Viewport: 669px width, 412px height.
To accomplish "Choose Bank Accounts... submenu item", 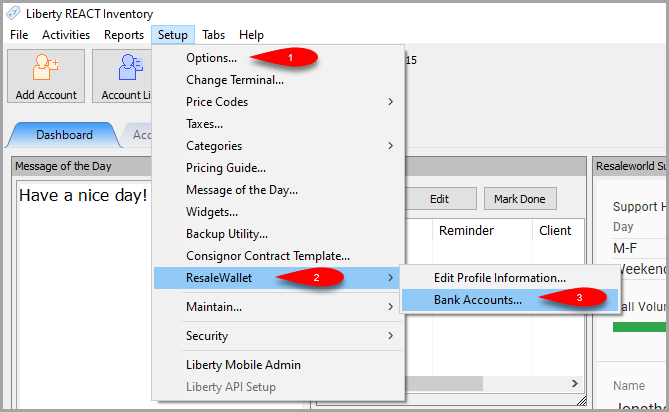I will (x=510, y=300).
